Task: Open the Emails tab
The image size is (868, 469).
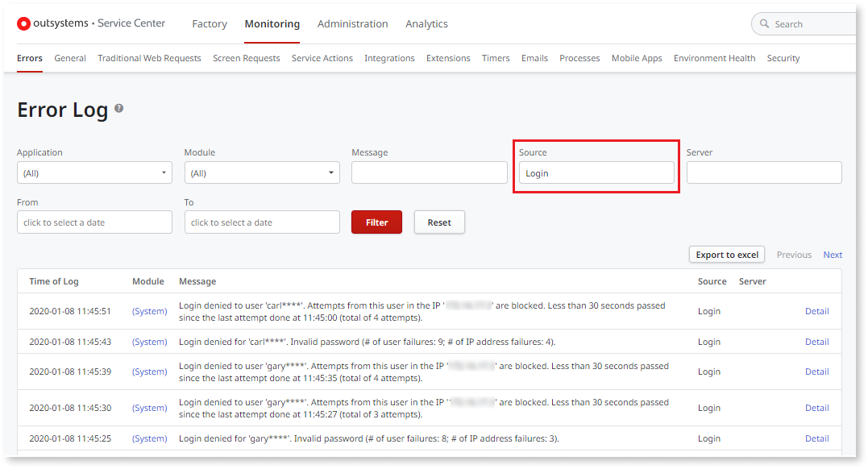Action: tap(534, 58)
